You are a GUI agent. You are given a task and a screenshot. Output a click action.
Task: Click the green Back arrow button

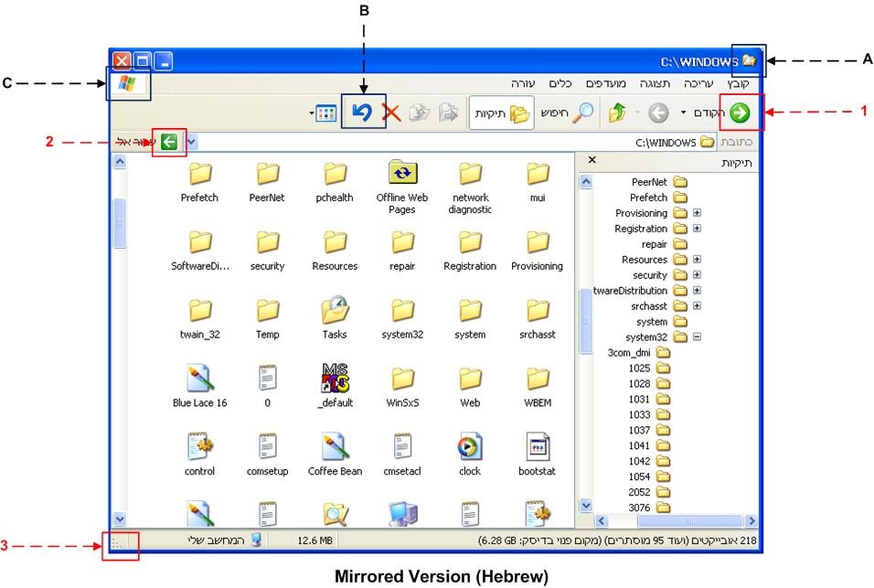pos(740,112)
